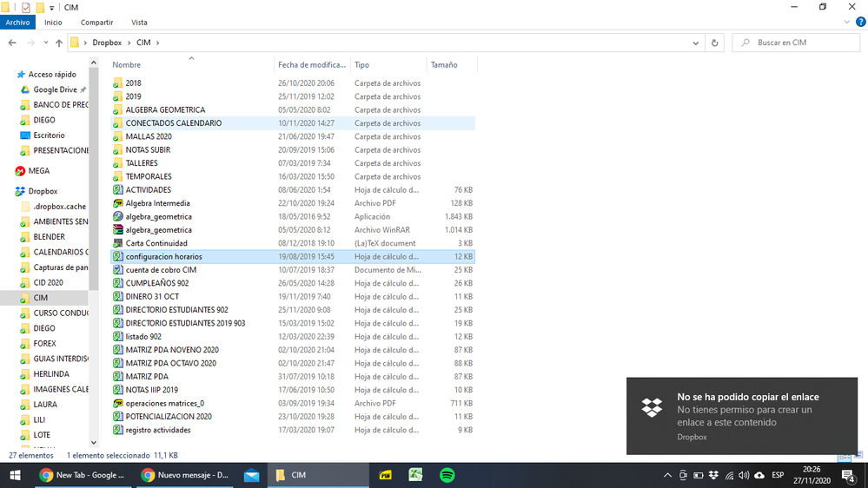Viewport: 868px width, 488px height.
Task: Refresh the CIM folder view
Action: click(714, 43)
